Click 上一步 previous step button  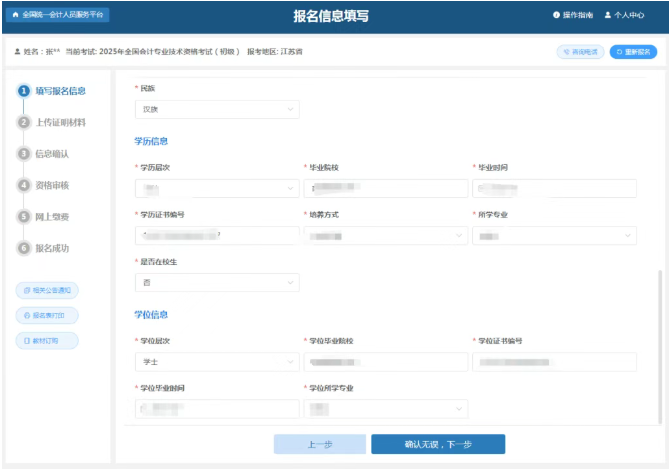319,444
